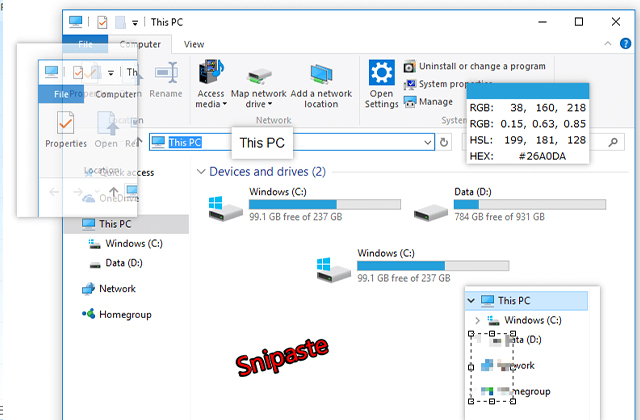The width and height of the screenshot is (640, 420).
Task: Click the This PC tooltip snippet
Action: [262, 143]
